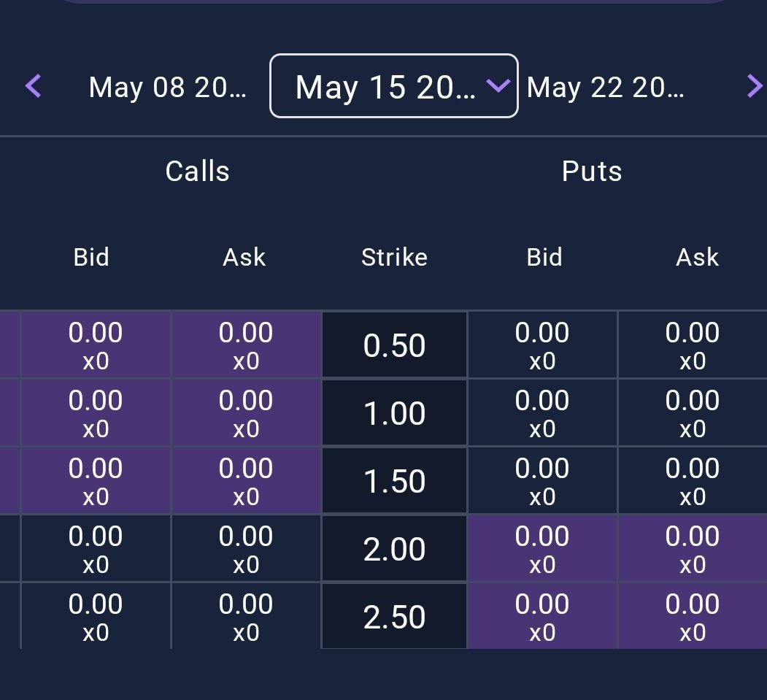
Task: Select the May 08 expiration date
Action: [x=167, y=87]
